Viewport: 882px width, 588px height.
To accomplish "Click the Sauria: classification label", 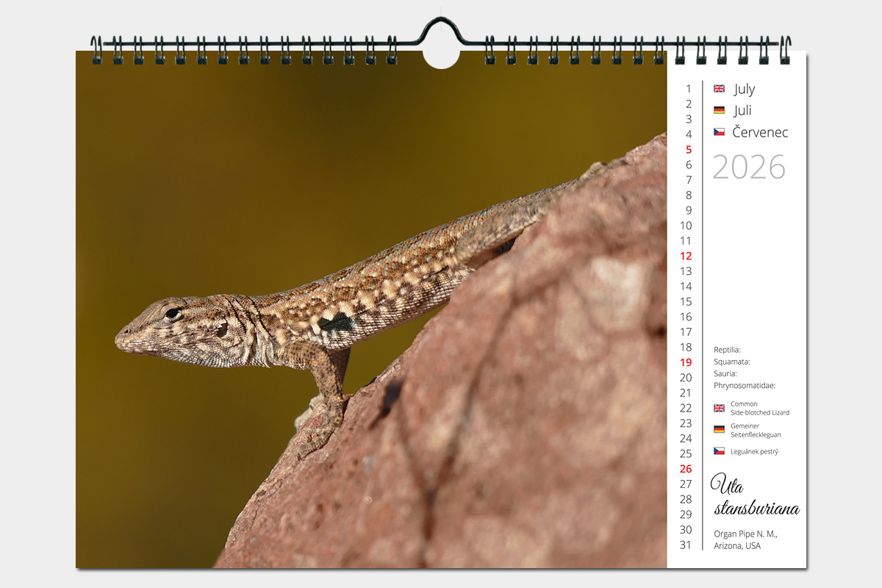I will pyautogui.click(x=725, y=373).
